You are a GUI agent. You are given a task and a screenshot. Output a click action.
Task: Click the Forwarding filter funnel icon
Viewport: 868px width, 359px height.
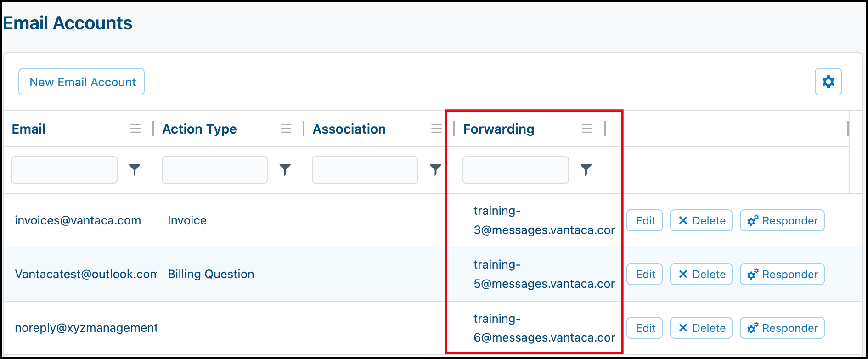coord(586,170)
